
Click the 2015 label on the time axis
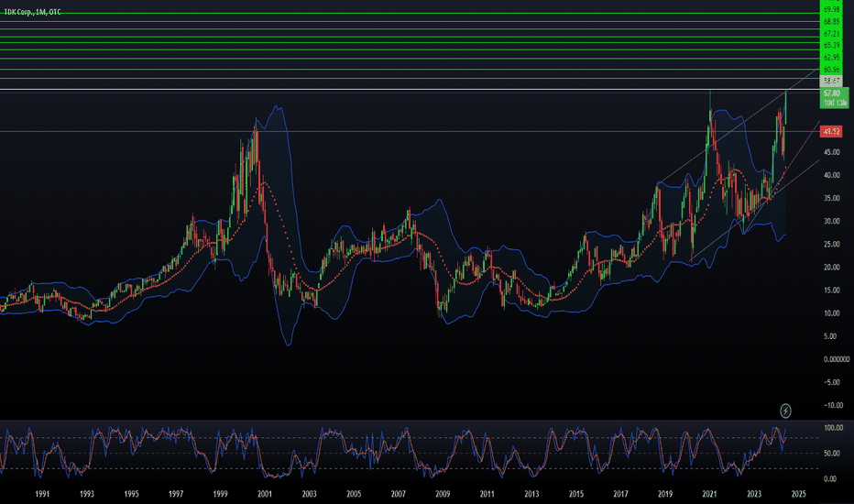(576, 494)
